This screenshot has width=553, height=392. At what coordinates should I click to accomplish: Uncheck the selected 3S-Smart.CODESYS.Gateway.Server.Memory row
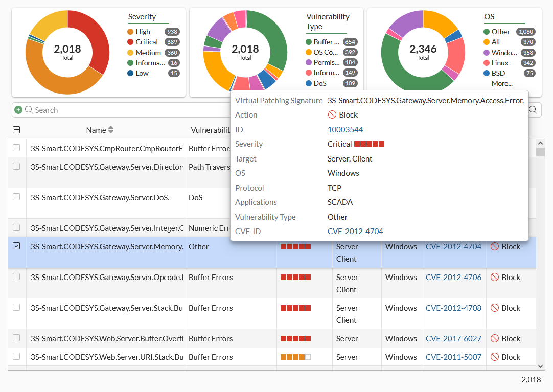point(16,246)
